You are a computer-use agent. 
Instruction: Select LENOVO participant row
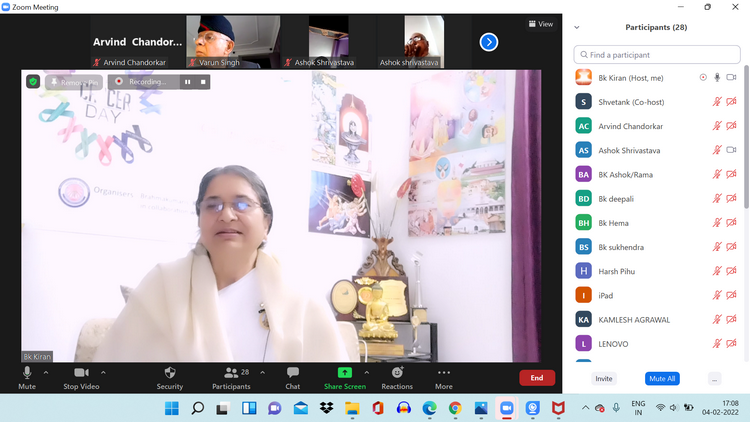tap(657, 344)
